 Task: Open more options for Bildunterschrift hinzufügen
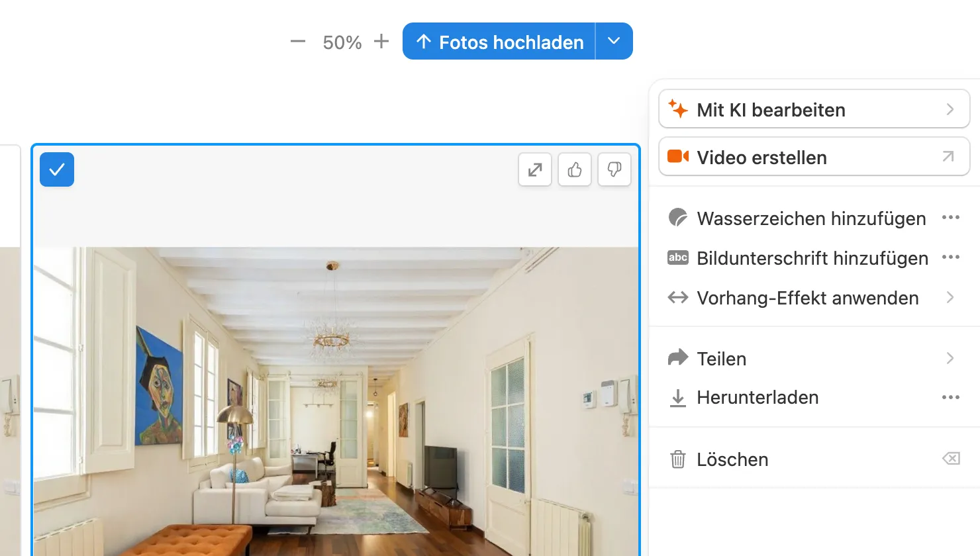point(951,257)
